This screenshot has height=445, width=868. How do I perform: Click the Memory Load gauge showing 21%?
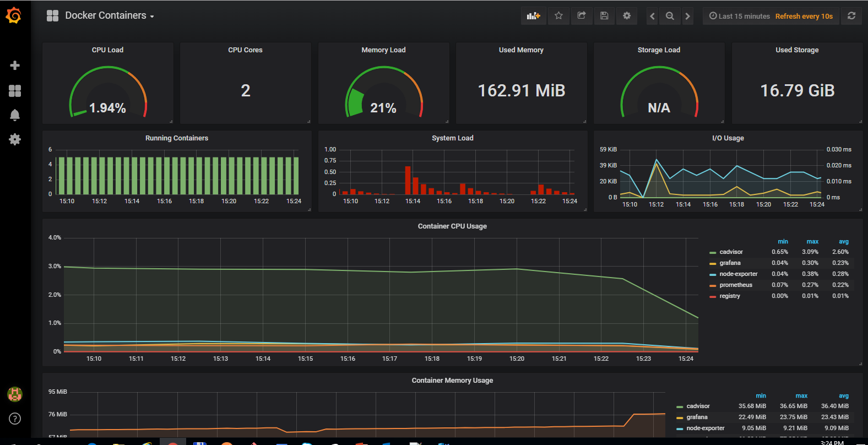(x=384, y=91)
